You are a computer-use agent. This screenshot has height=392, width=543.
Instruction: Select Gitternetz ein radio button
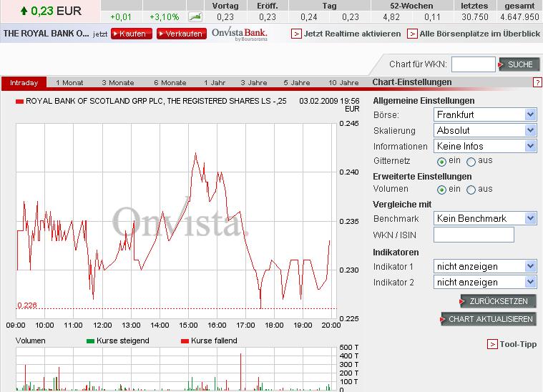(x=441, y=162)
